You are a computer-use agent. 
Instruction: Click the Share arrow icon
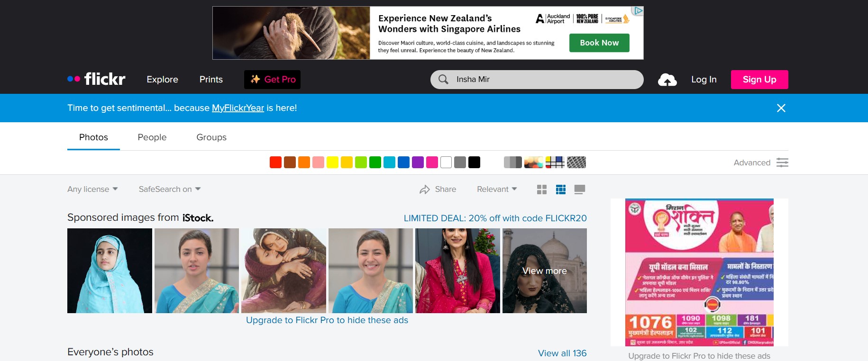pyautogui.click(x=424, y=190)
